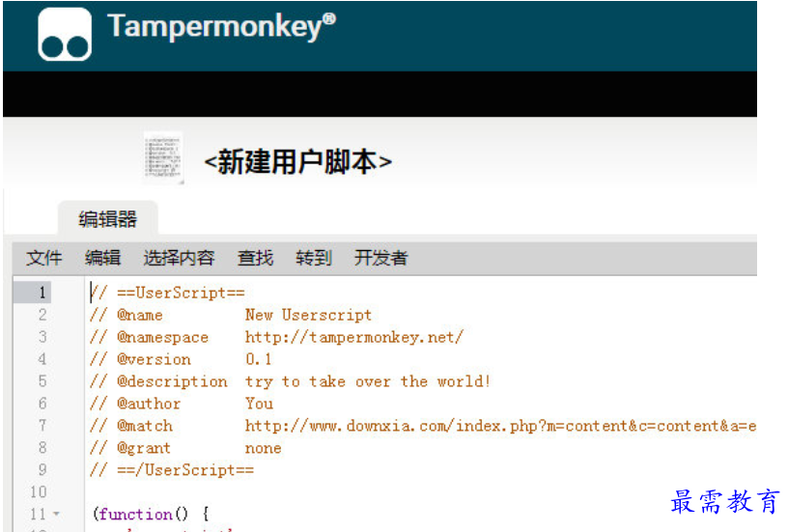Click the Tampermonkey logo icon
Viewport: 788px width, 532px height.
tap(65, 34)
